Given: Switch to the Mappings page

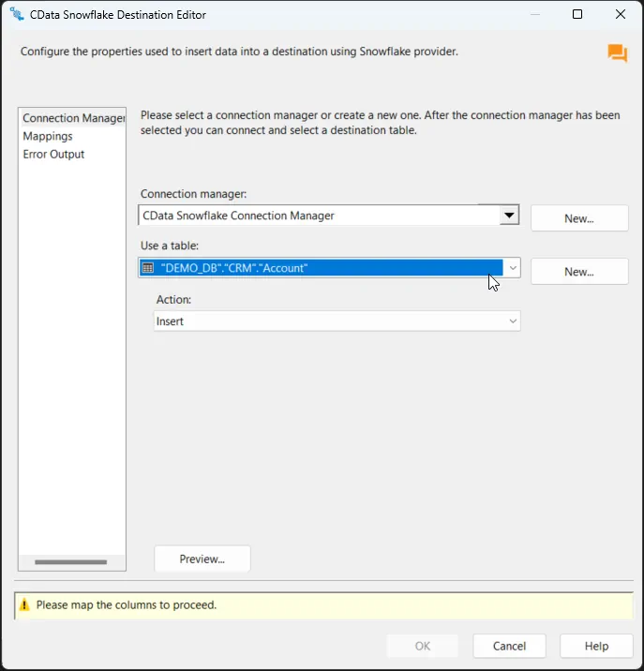Looking at the screenshot, I should 48,136.
